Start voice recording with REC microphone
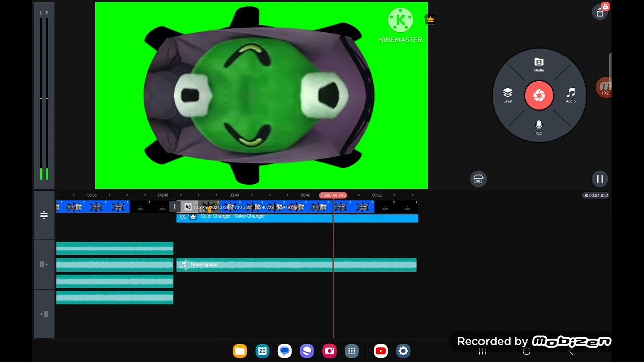Image resolution: width=644 pixels, height=362 pixels. 539,127
